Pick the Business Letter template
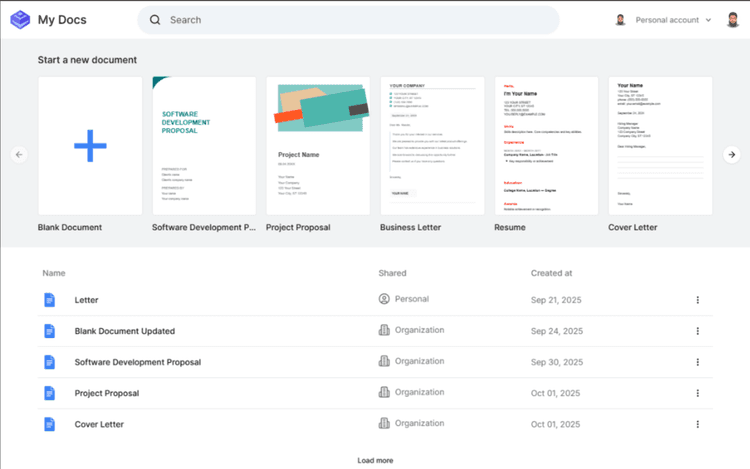The width and height of the screenshot is (750, 469). point(432,146)
